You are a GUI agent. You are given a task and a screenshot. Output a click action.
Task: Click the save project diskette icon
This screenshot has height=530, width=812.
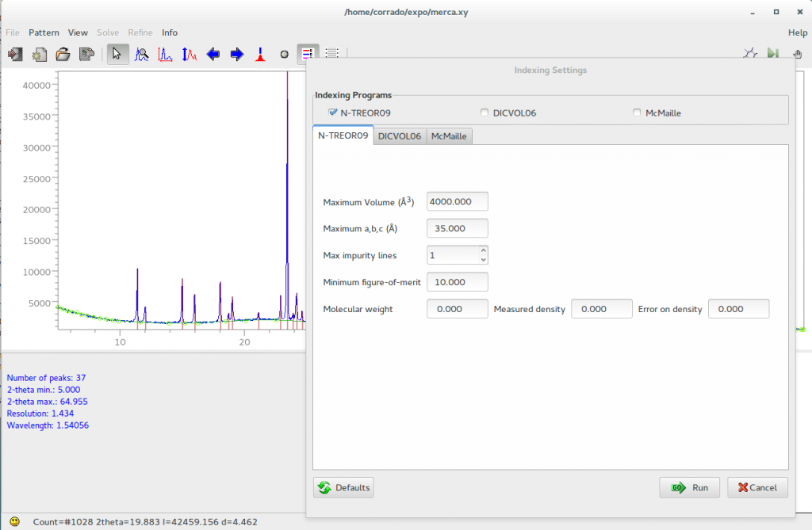pos(86,54)
